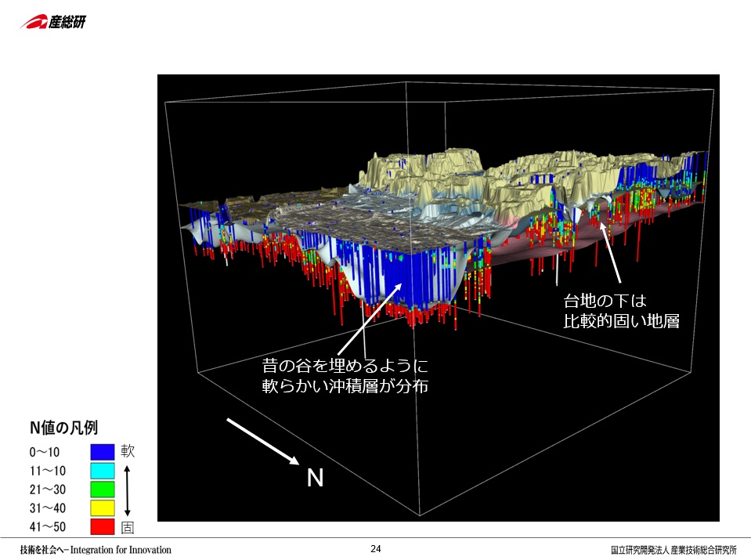Image resolution: width=751 pixels, height=560 pixels.
Task: Click the 固 label in legend
Action: pos(128,527)
